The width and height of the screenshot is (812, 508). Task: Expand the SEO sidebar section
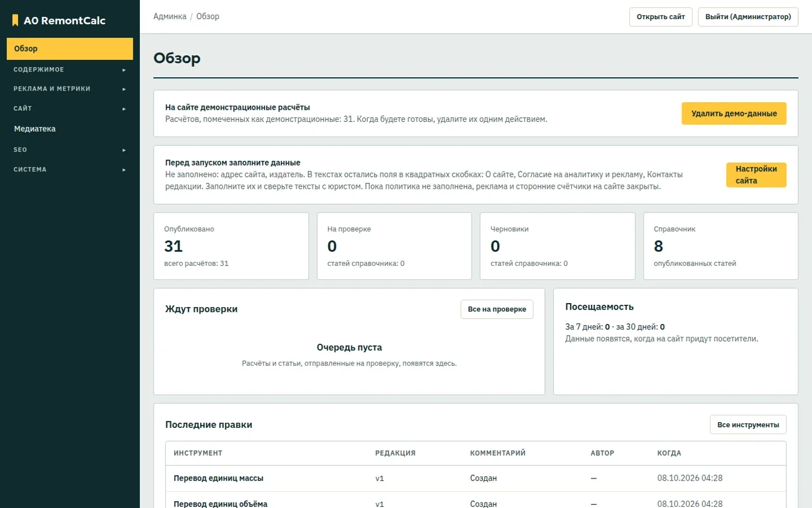[x=70, y=150]
